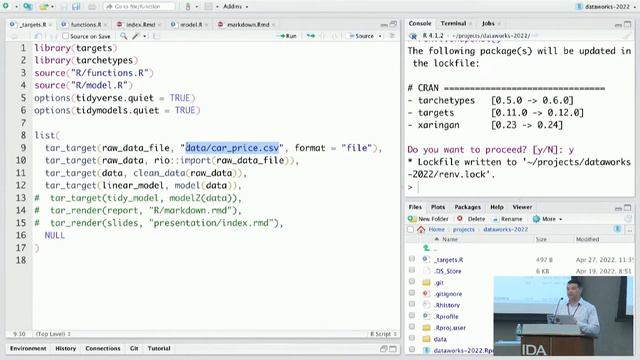Switch to the model.R tab

[x=190, y=24]
